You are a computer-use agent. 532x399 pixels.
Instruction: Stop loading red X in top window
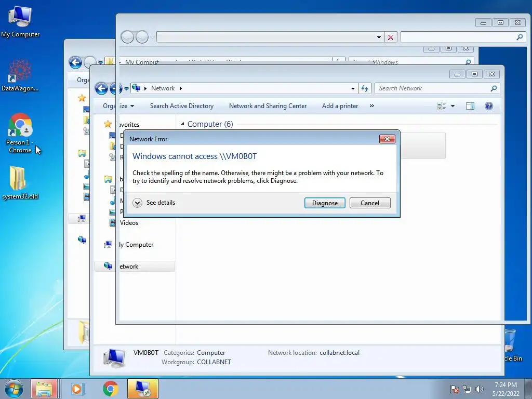pyautogui.click(x=391, y=37)
